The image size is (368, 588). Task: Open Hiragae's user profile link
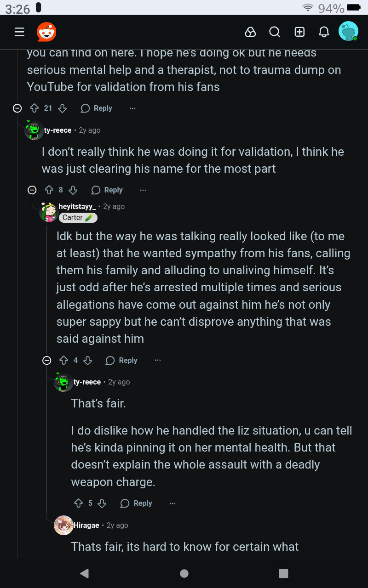point(86,525)
